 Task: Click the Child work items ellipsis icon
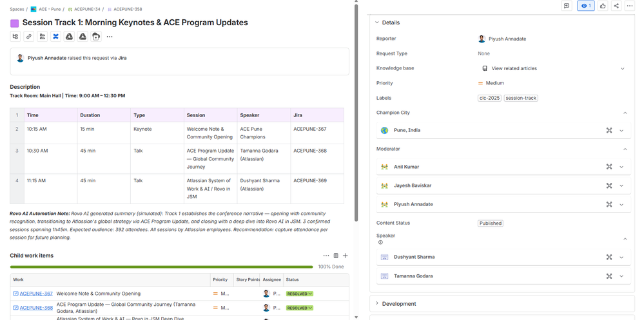pos(326,256)
